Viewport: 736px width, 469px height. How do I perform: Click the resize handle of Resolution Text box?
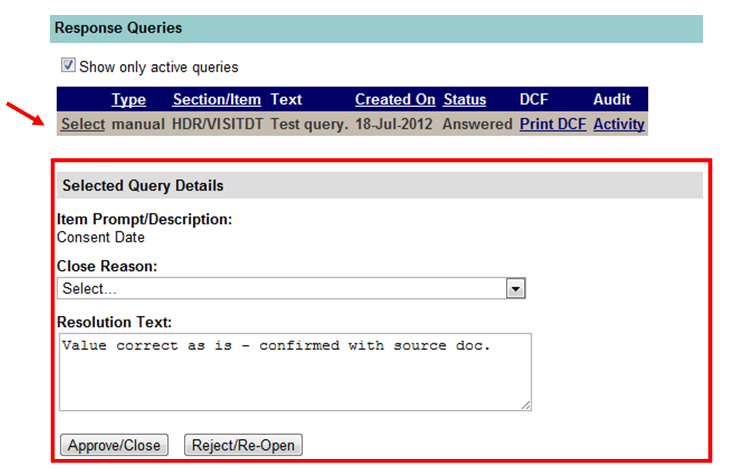tap(526, 405)
